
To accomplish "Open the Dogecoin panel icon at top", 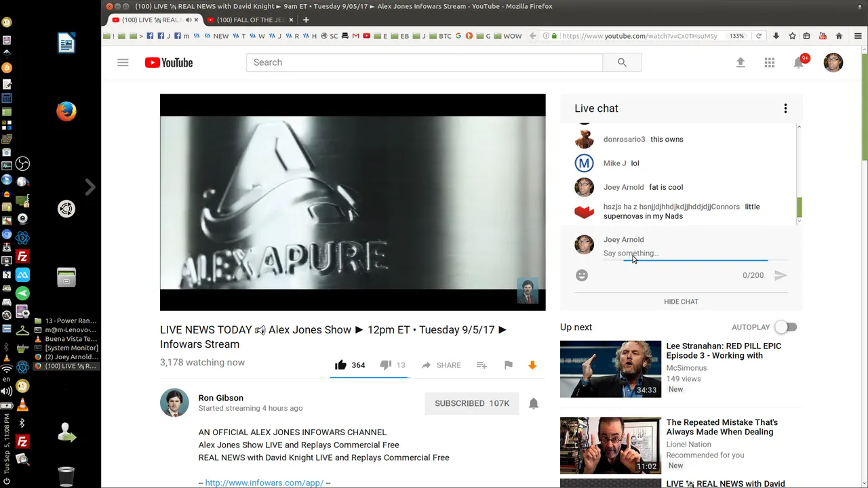I will tap(7, 22).
